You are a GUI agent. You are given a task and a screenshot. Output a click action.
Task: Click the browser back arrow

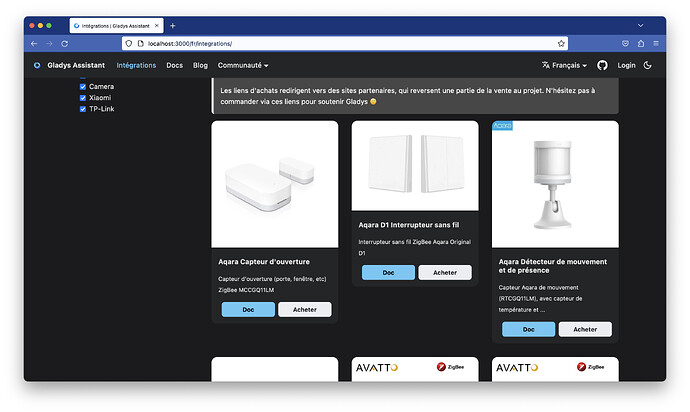click(34, 44)
